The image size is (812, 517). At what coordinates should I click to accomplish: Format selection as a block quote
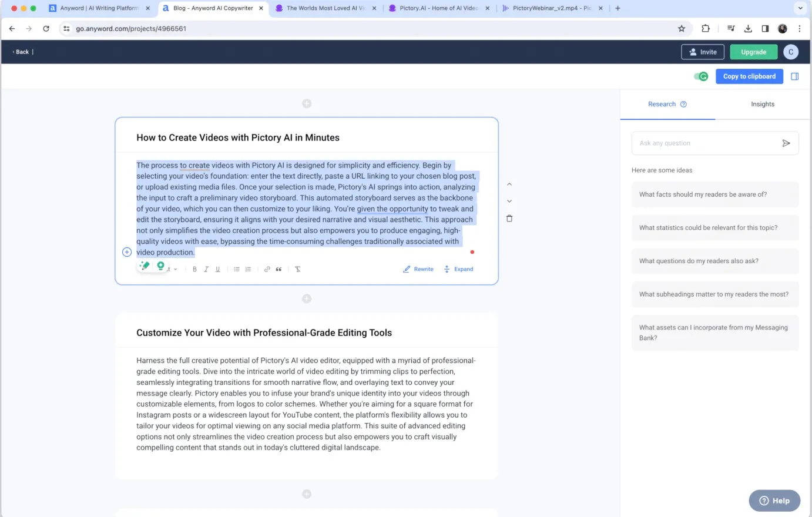click(x=279, y=269)
